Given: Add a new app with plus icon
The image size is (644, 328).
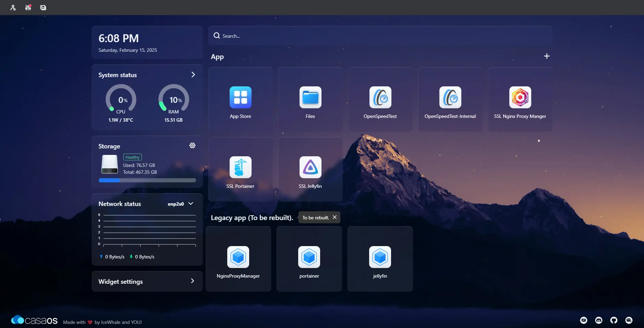Looking at the screenshot, I should click(x=547, y=56).
